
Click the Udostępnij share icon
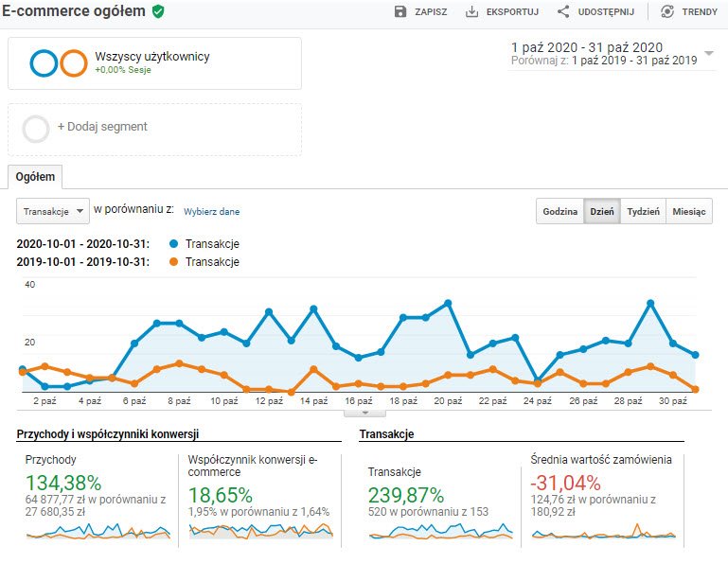(x=563, y=11)
